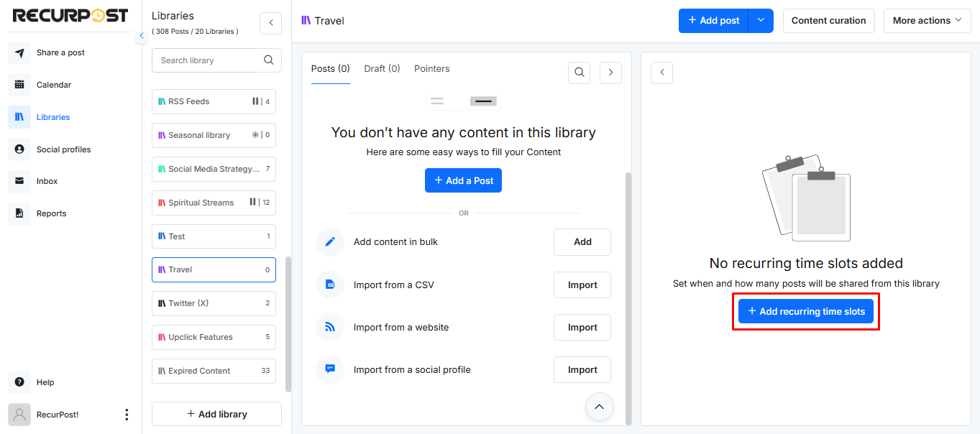Image resolution: width=980 pixels, height=434 pixels.
Task: Collapse time slots panel with left chevron
Action: [661, 73]
